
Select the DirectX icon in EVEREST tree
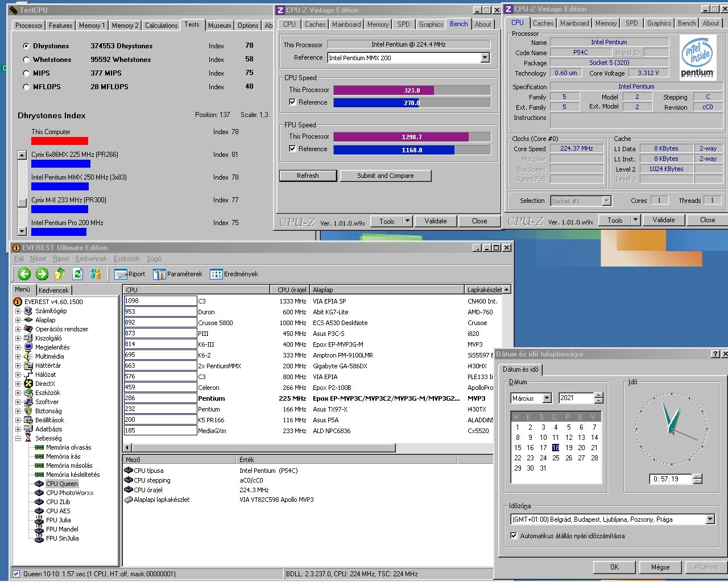(28, 384)
